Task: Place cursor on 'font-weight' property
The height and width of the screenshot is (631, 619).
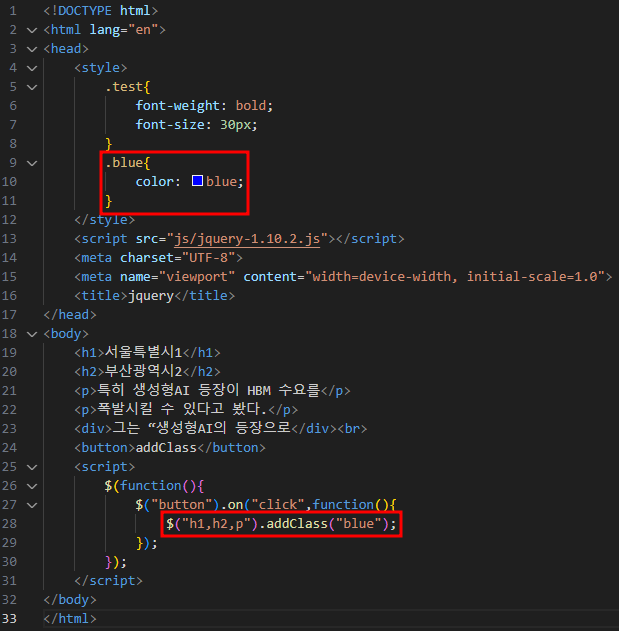Action: tap(177, 106)
